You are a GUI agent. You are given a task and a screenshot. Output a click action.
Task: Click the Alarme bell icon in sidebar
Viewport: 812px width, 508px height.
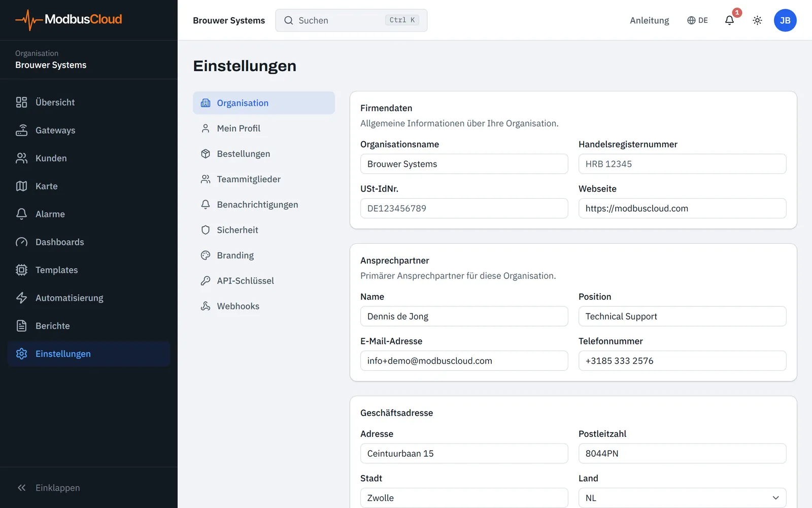point(21,214)
